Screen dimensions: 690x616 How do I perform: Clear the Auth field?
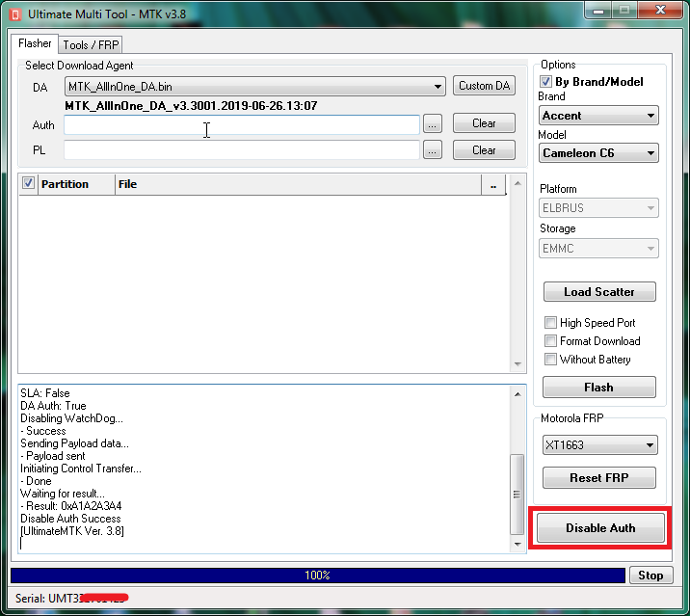tap(484, 123)
